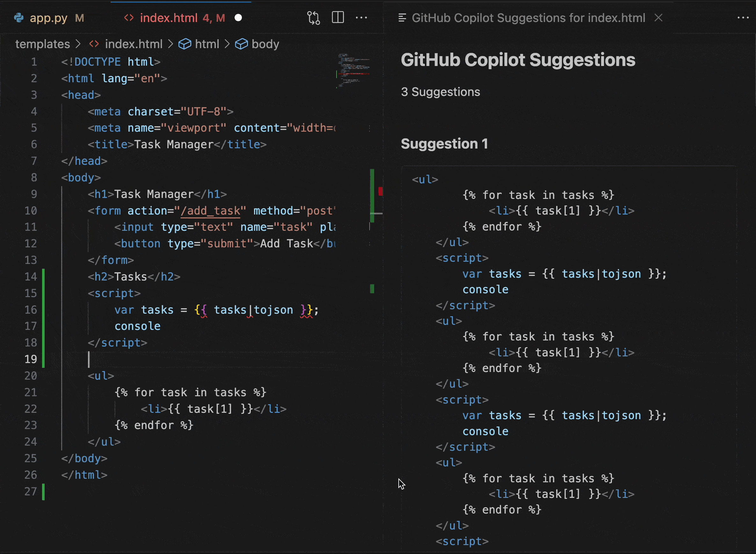
Task: Click the Python icon on app.py tab
Action: 19,18
